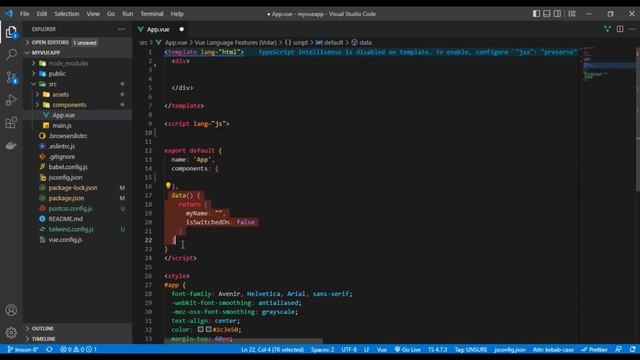640x360 pixels.
Task: Click the lesson-8 branch in status bar
Action: [23, 349]
